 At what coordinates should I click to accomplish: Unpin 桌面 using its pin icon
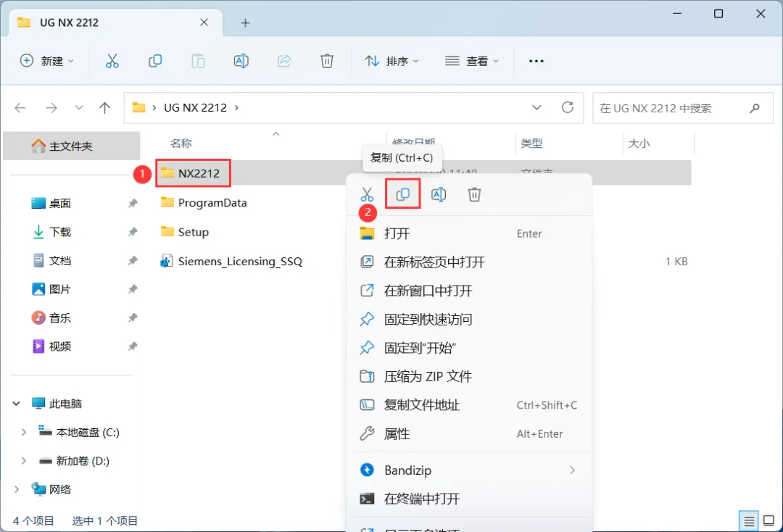[133, 203]
